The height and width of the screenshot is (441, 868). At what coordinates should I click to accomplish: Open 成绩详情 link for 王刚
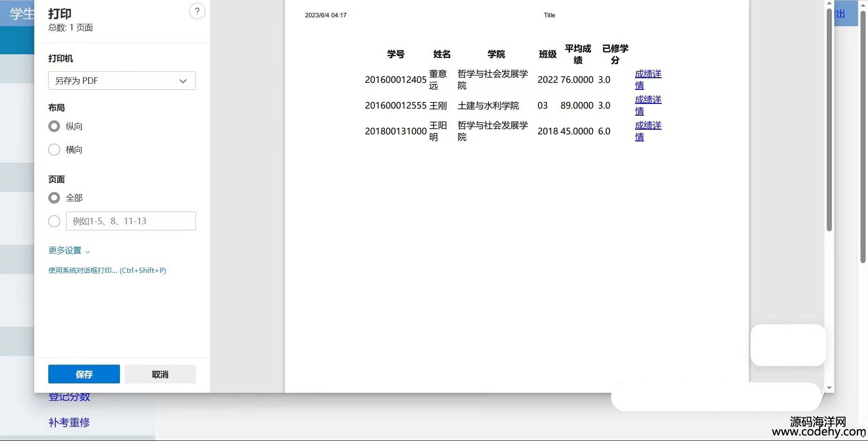pos(648,100)
